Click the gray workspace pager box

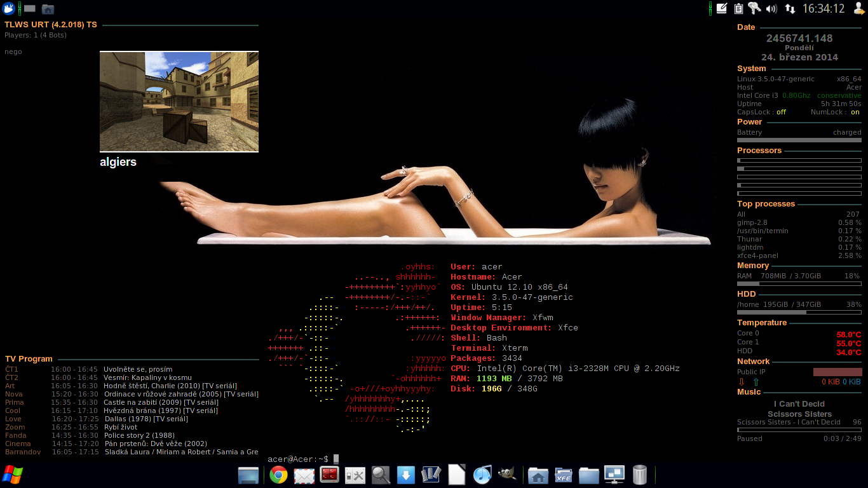coord(30,9)
